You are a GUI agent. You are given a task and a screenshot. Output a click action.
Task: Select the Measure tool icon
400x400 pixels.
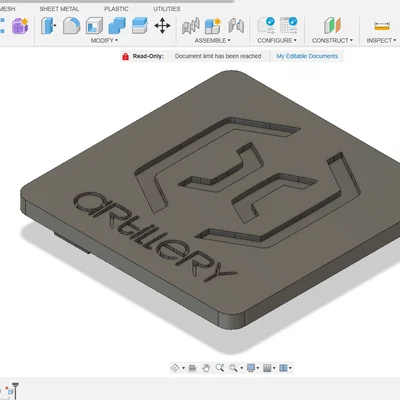[x=382, y=26]
